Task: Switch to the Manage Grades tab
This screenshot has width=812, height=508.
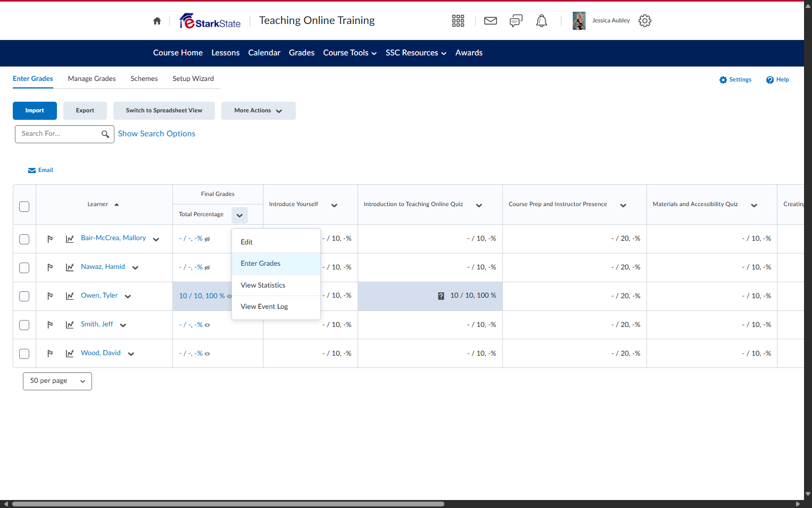Action: tap(92, 79)
